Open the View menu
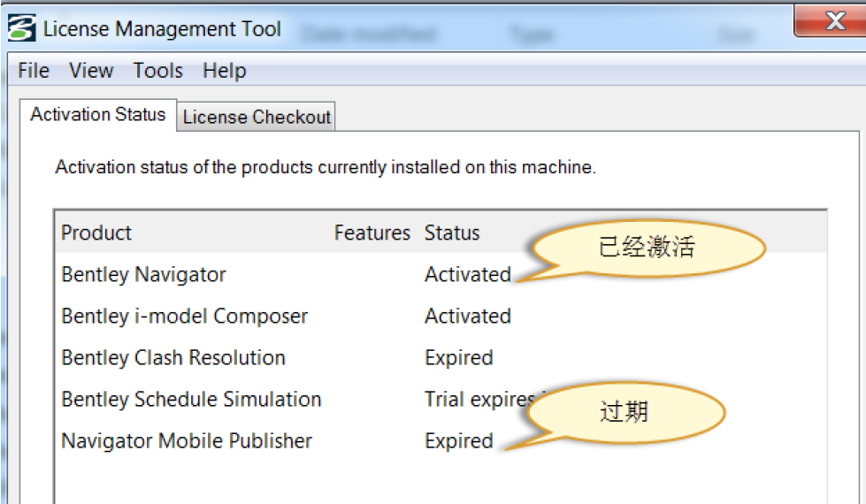This screenshot has height=504, width=866. point(91,71)
